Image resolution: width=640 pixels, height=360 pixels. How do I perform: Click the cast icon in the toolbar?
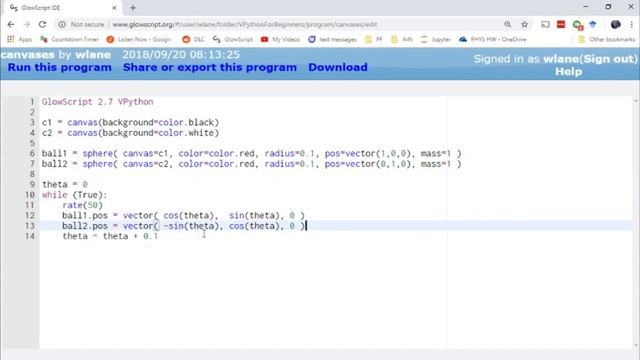click(545, 24)
